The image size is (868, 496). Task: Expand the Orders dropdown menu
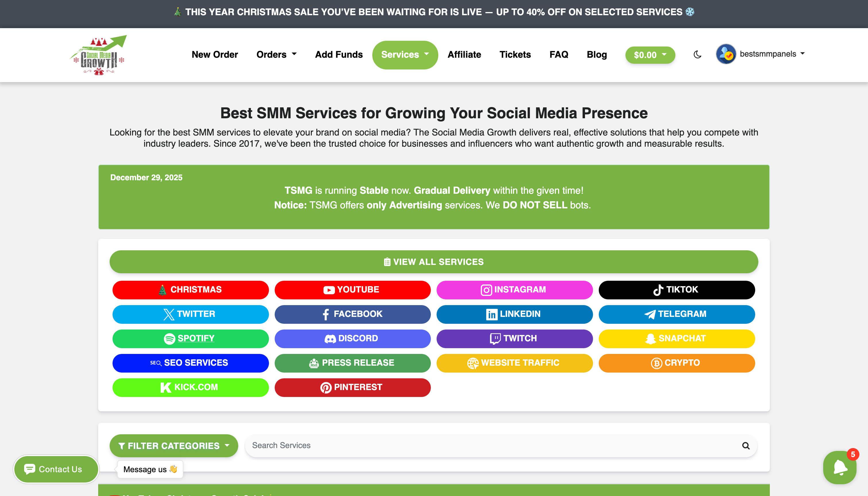(276, 55)
